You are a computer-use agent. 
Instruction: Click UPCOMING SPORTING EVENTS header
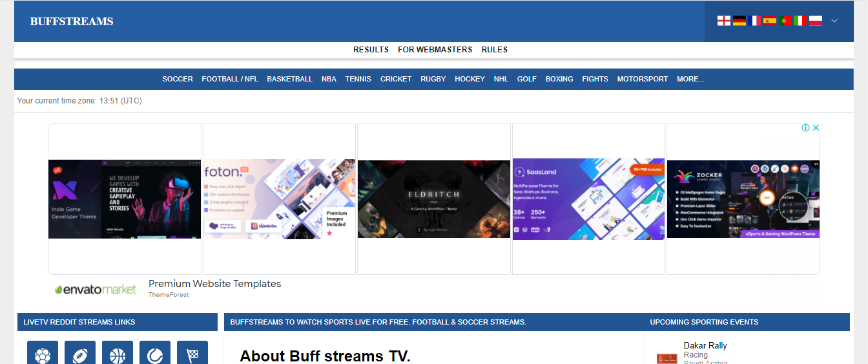pyautogui.click(x=704, y=322)
